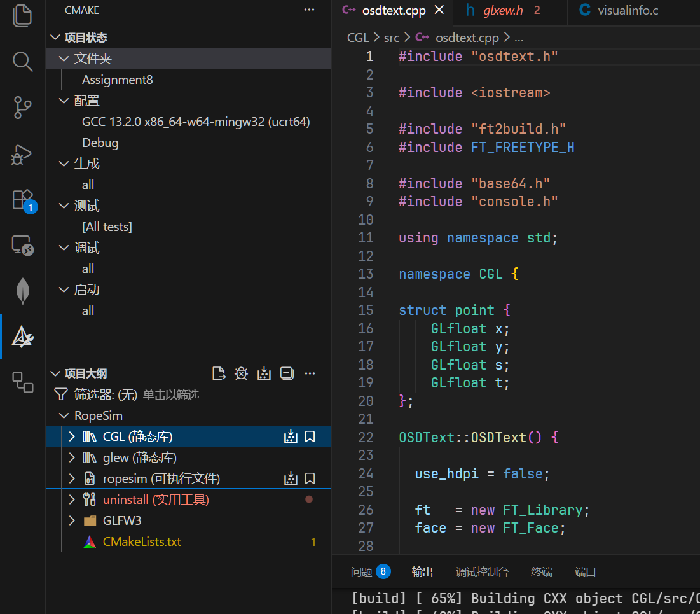Click line number 15 in editor gutter
This screenshot has width=700, height=614.
(366, 310)
